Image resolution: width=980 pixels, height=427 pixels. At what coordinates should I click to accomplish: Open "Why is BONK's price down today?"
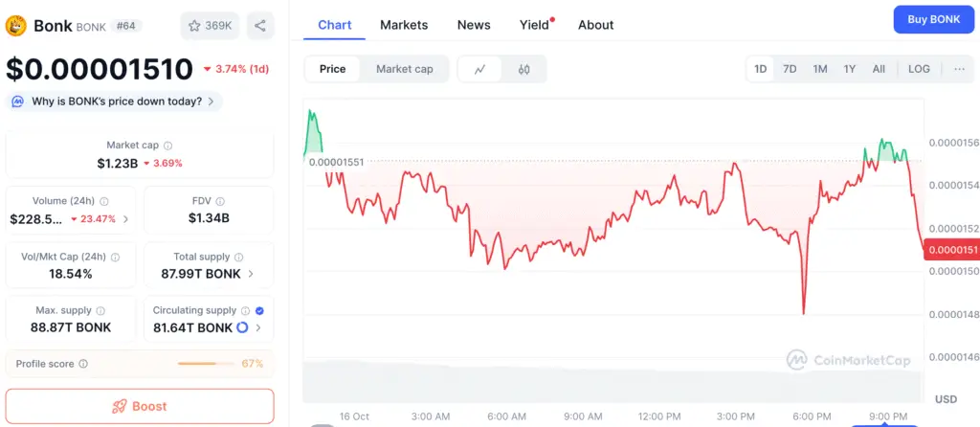115,101
